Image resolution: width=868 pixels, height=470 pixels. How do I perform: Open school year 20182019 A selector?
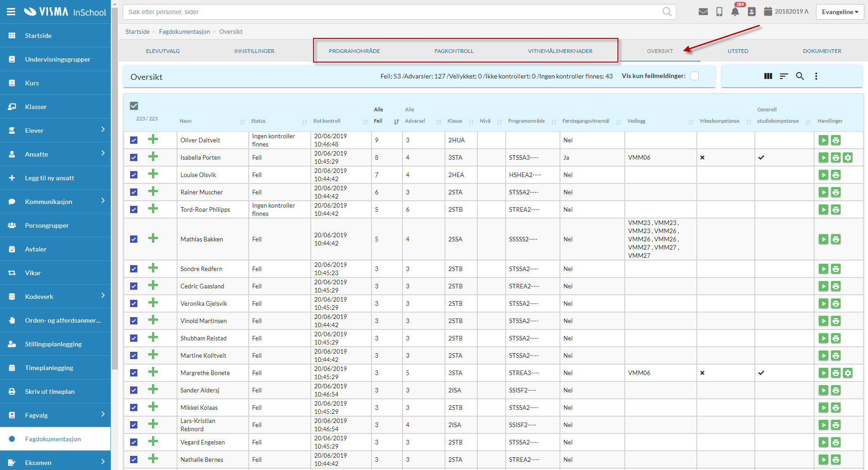point(786,12)
